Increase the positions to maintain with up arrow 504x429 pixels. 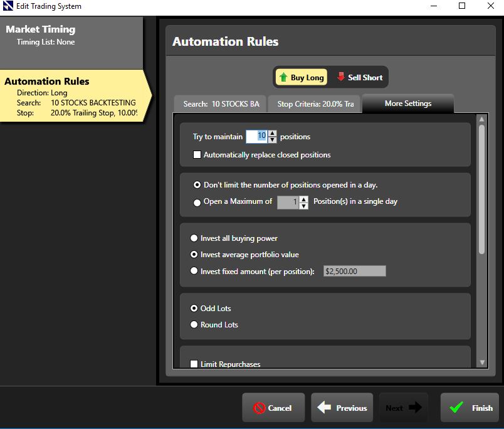click(272, 134)
